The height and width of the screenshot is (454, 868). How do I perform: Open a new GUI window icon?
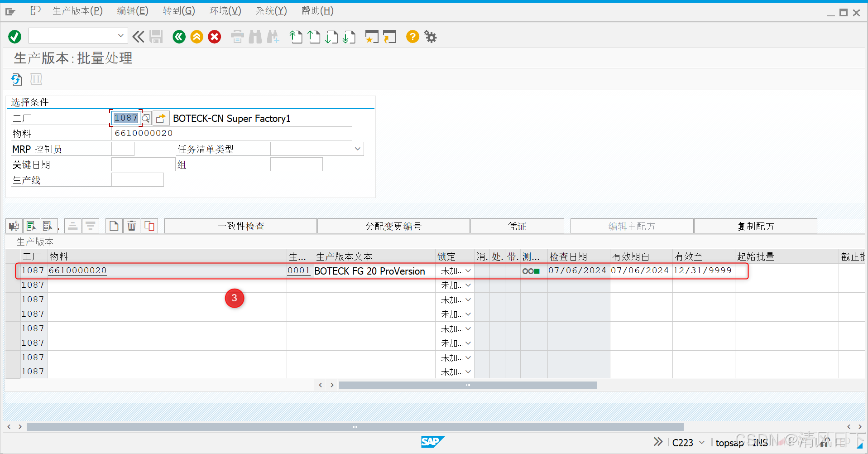tap(372, 37)
